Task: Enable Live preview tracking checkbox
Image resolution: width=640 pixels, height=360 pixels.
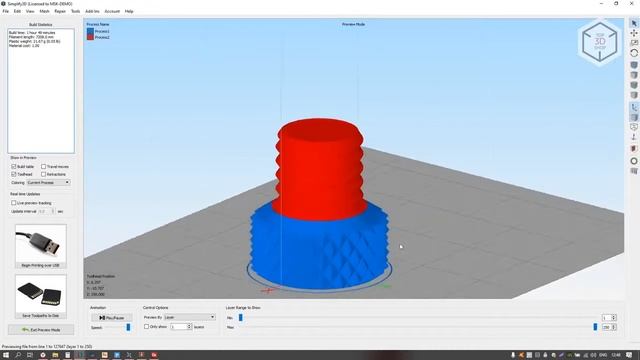Action: 13,203
